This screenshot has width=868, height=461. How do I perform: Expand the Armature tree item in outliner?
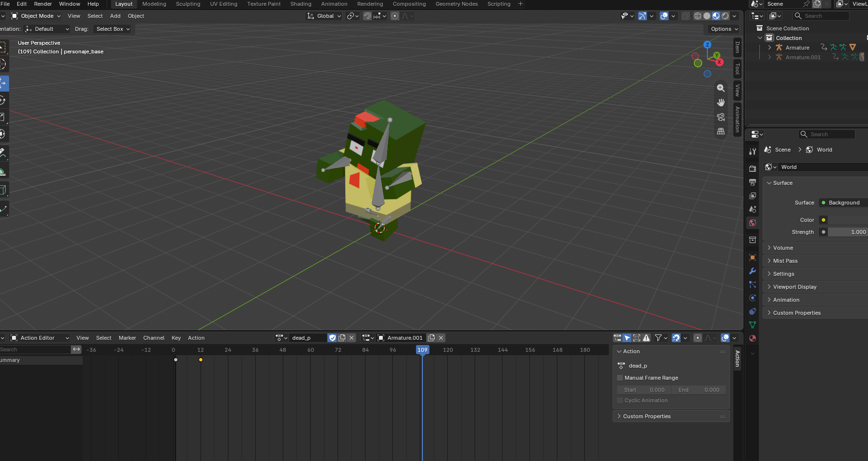coord(769,48)
